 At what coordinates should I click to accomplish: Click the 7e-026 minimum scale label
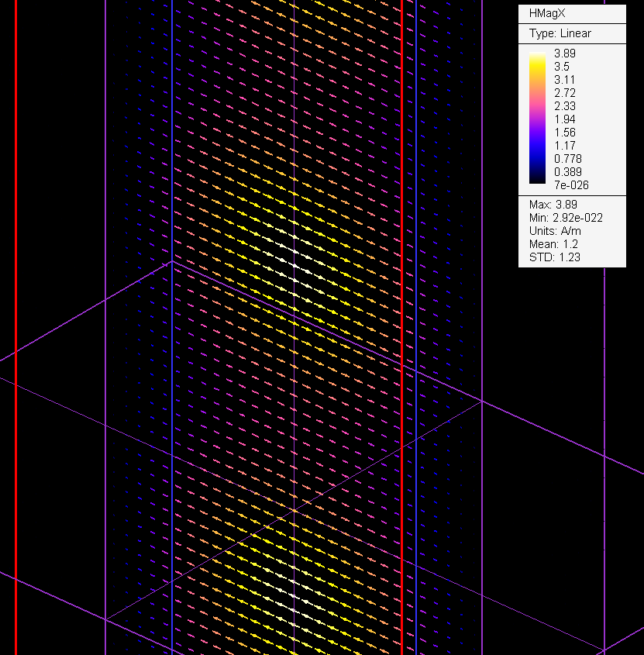570,185
